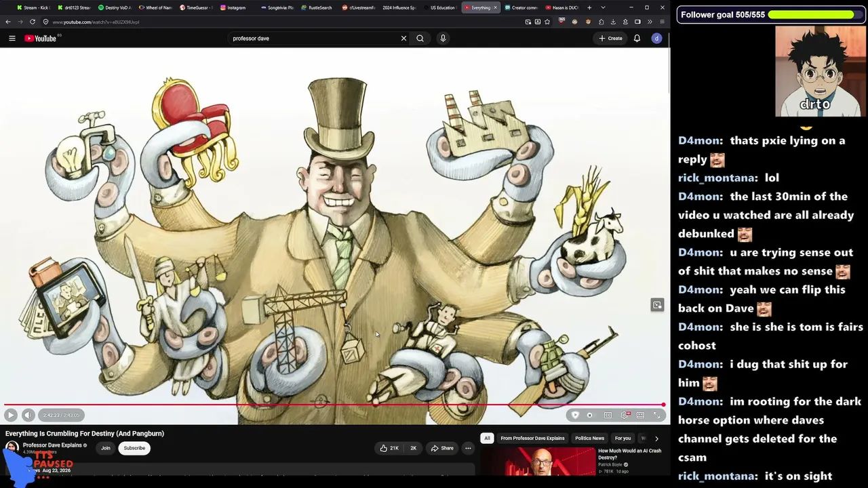
Task: Click rick_montana's "it's on sight" message
Action: (x=755, y=476)
